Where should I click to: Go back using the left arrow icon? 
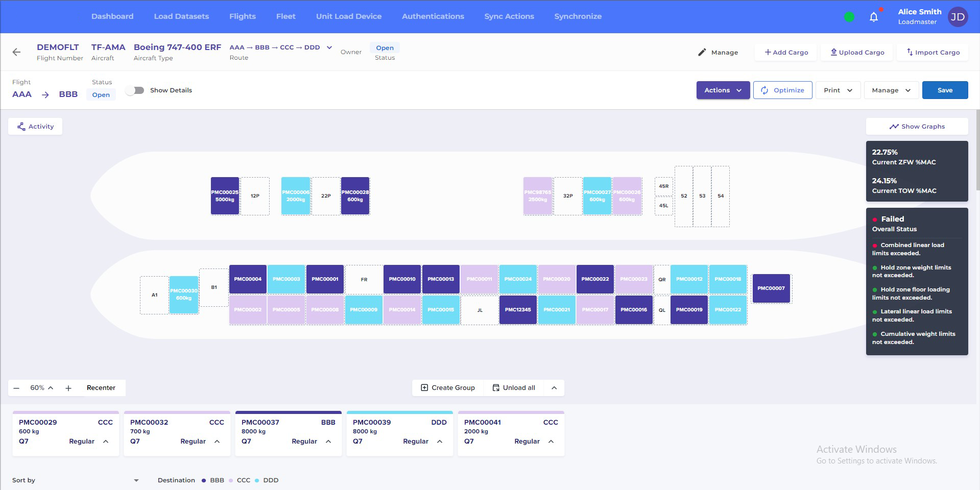tap(16, 52)
